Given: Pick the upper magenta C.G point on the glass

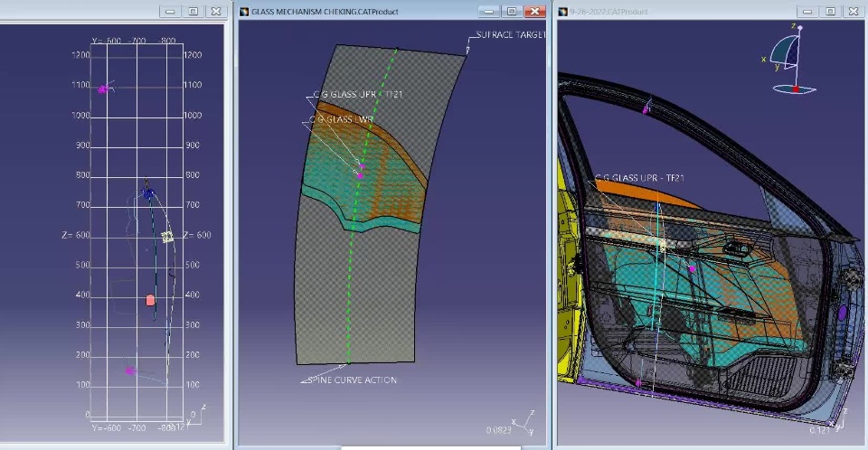Looking at the screenshot, I should (x=362, y=165).
